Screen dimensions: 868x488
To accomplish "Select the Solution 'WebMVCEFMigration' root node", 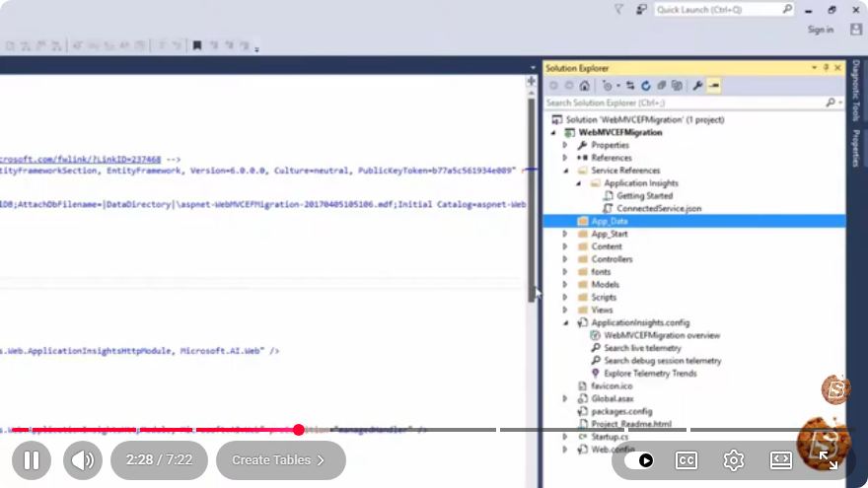I will [x=645, y=119].
